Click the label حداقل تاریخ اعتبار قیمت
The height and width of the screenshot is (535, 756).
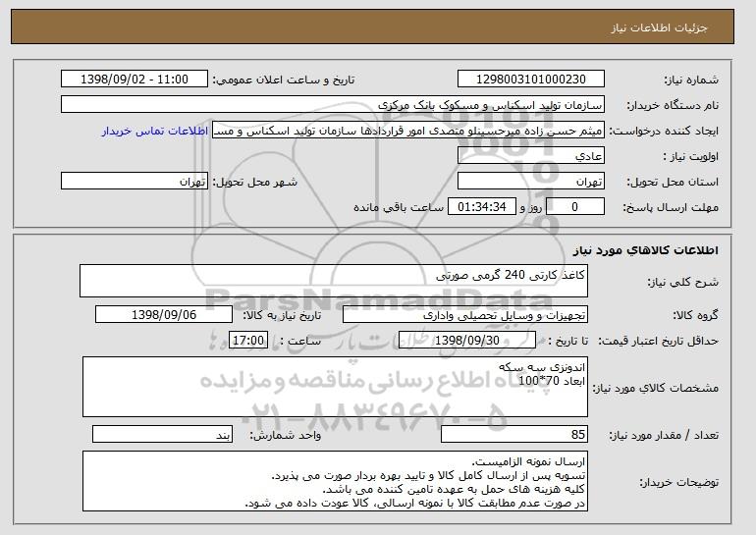pyautogui.click(x=659, y=341)
